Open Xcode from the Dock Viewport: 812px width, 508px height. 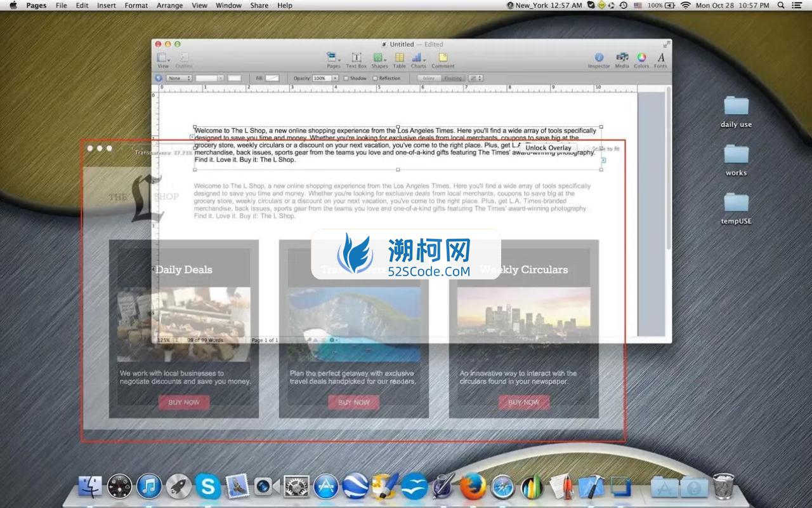591,486
